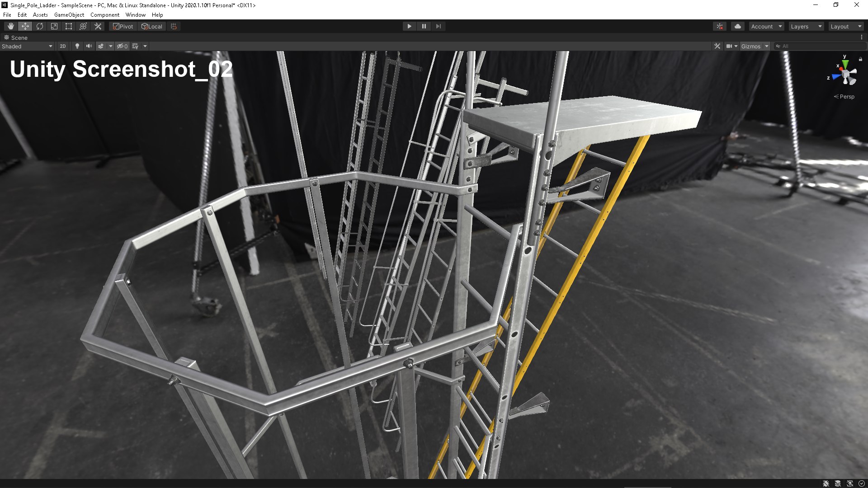Toggle Local/Global handle rotation

(x=152, y=26)
